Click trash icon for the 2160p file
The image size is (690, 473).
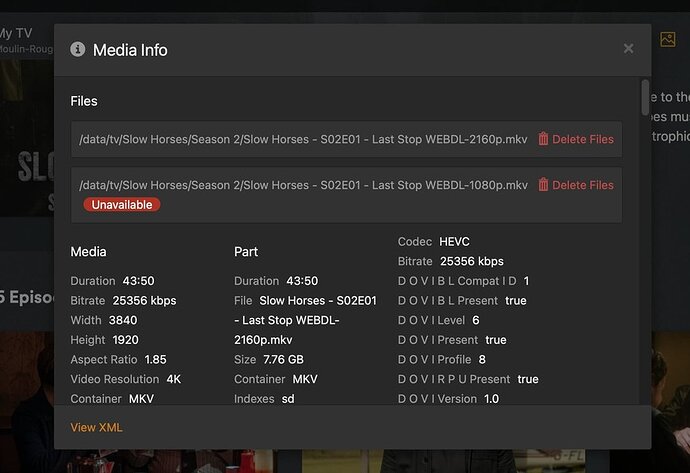[x=543, y=139]
